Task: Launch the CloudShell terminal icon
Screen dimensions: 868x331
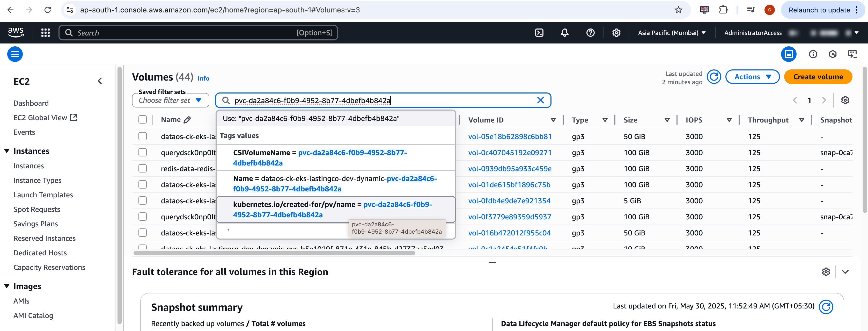Action: 539,33
